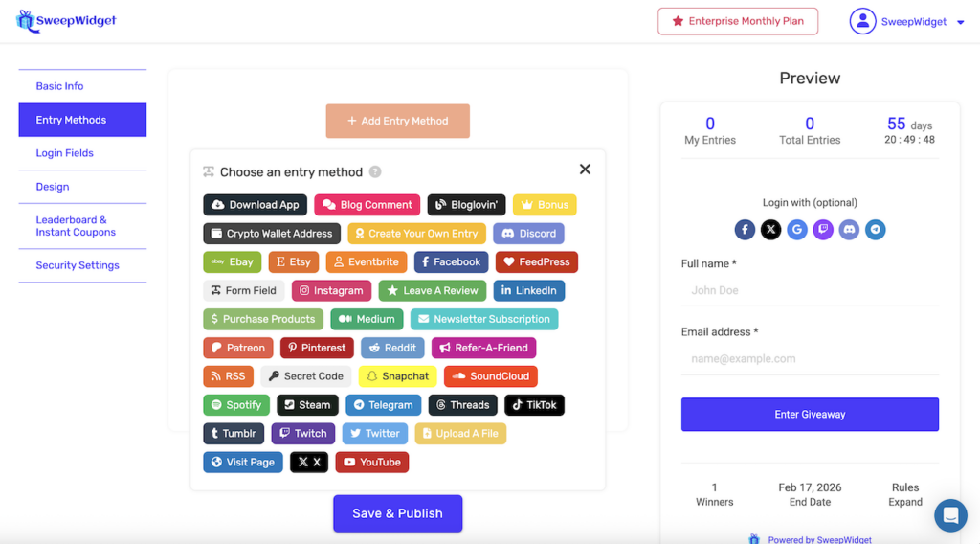Click the Email address input field

point(810,359)
